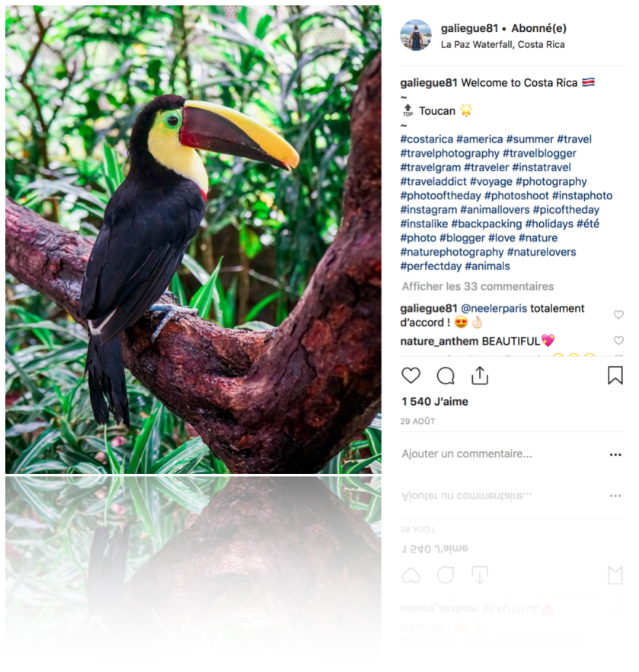Save the post with the bookmark icon
The width and height of the screenshot is (639, 672).
(x=615, y=375)
